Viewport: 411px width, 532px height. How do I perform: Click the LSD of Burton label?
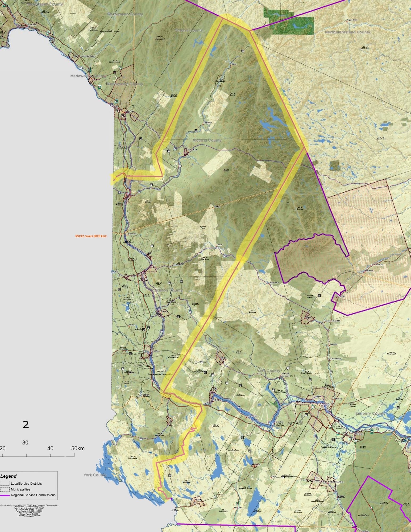[363, 447]
